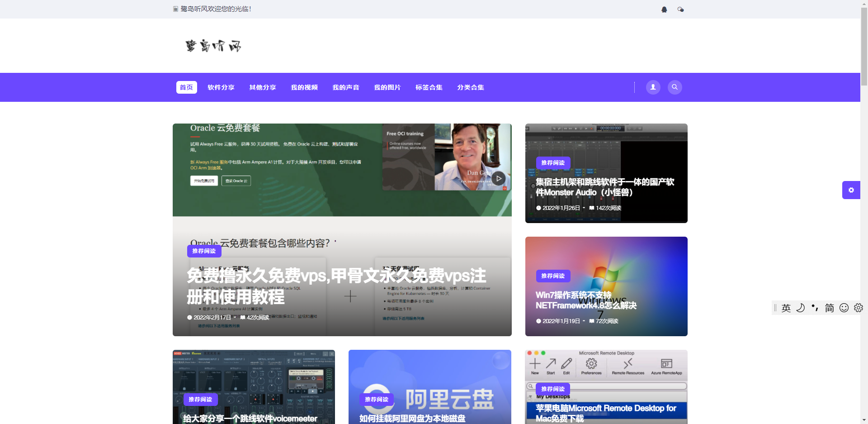
Task: Open the 我的视频 menu item
Action: 304,87
